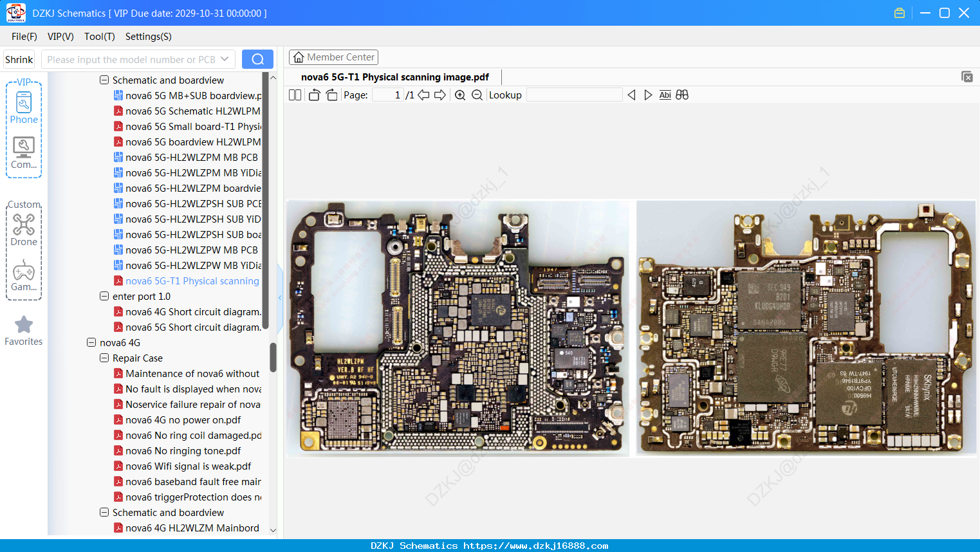Image resolution: width=980 pixels, height=552 pixels.
Task: Go to next page arrow
Action: pyautogui.click(x=440, y=95)
